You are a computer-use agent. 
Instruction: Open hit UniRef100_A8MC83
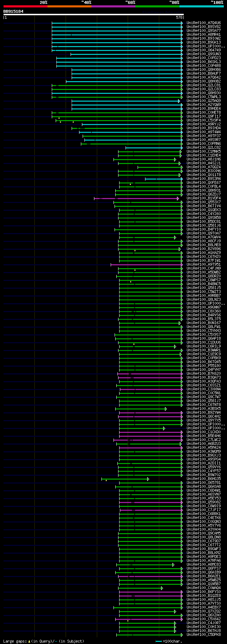tap(204, 565)
